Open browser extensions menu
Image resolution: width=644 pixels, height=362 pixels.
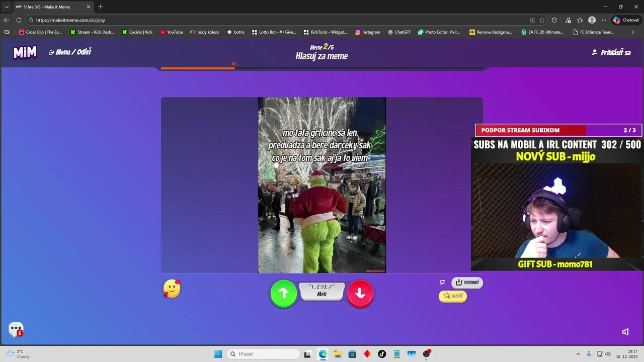(x=554, y=20)
